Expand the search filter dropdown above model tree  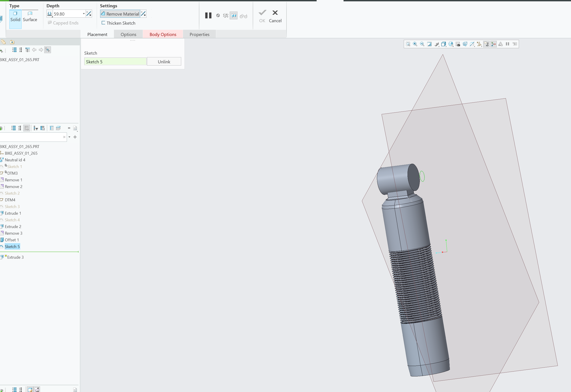tap(69, 137)
